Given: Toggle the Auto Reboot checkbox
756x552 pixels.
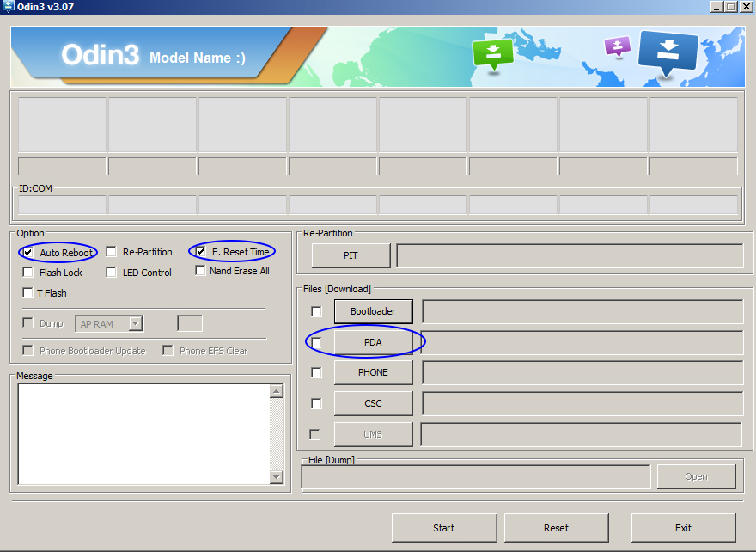Looking at the screenshot, I should pyautogui.click(x=28, y=253).
